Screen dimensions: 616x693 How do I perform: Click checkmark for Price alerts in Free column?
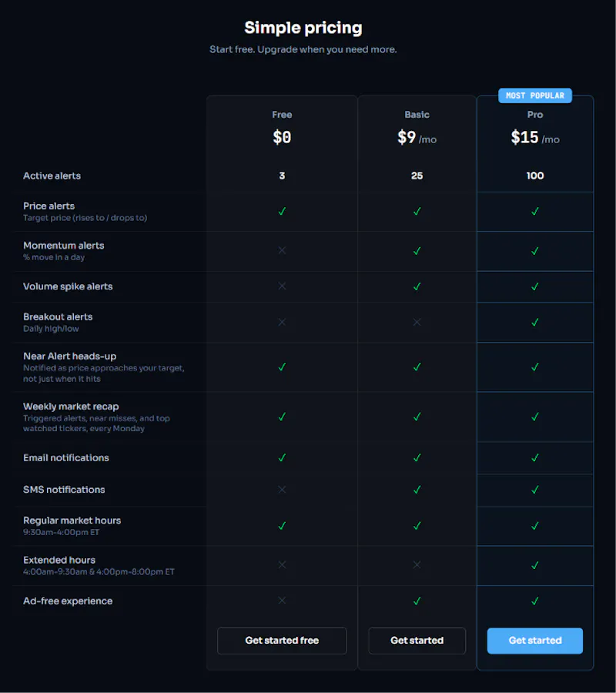282,211
